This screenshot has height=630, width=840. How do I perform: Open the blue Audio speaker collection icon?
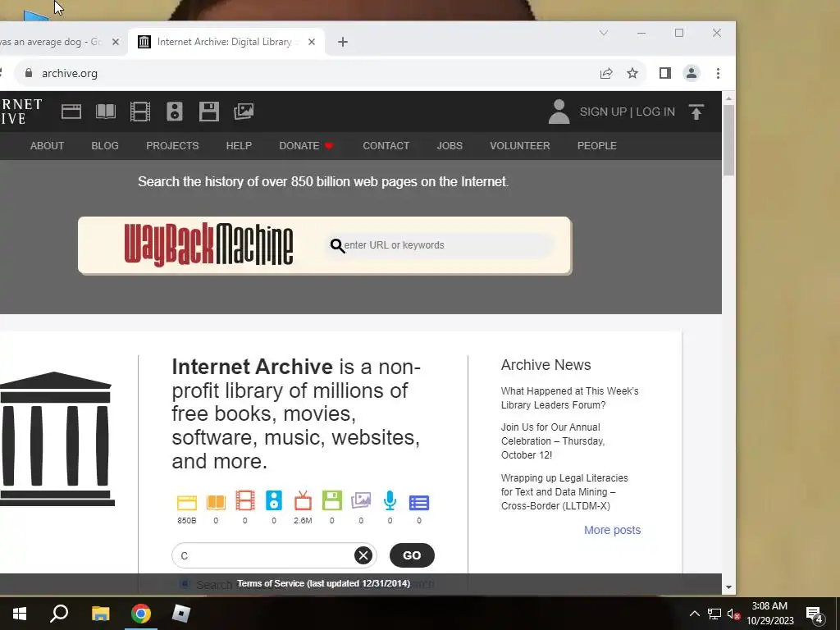point(274,500)
